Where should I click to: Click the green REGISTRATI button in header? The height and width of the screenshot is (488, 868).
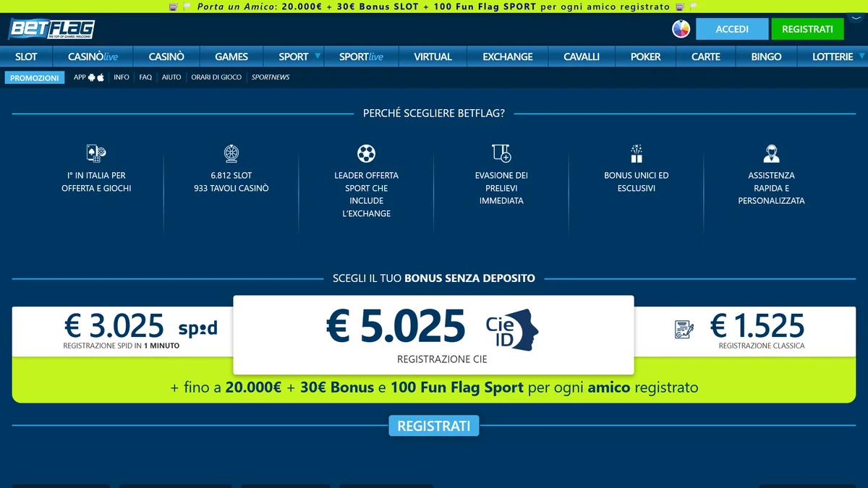click(x=808, y=29)
